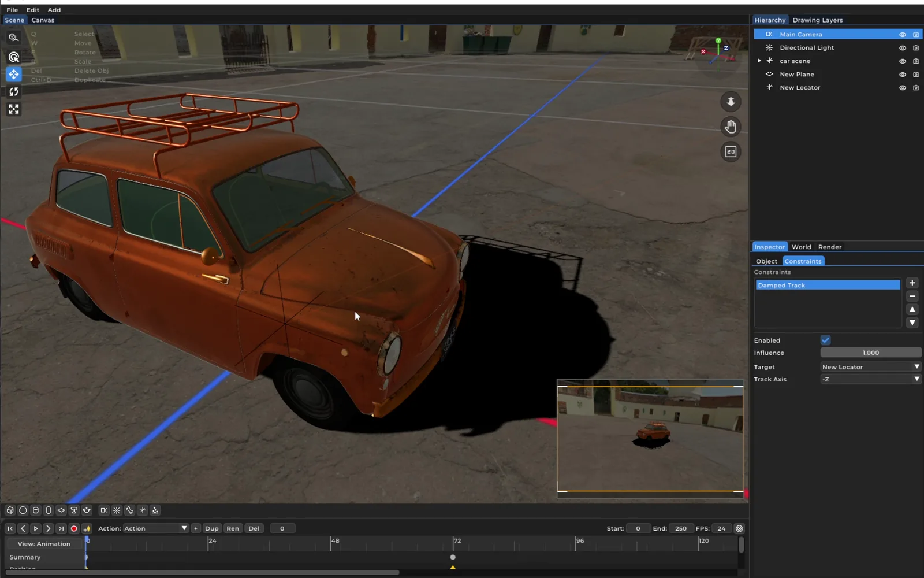
Task: Click the Z axis on orientation gizmo
Action: (x=726, y=48)
